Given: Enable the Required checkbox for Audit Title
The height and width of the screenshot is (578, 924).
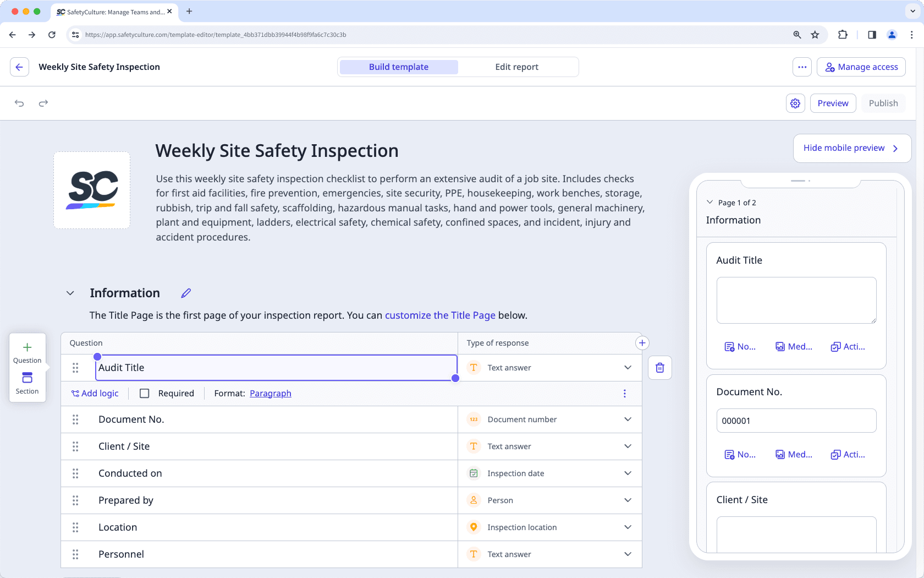Looking at the screenshot, I should pyautogui.click(x=145, y=393).
